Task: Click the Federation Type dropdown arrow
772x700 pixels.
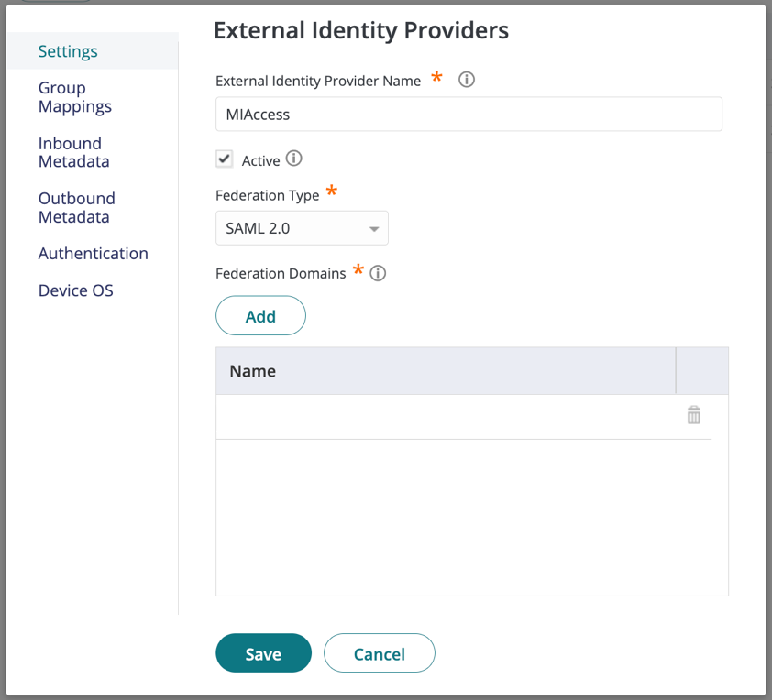Action: [x=374, y=227]
